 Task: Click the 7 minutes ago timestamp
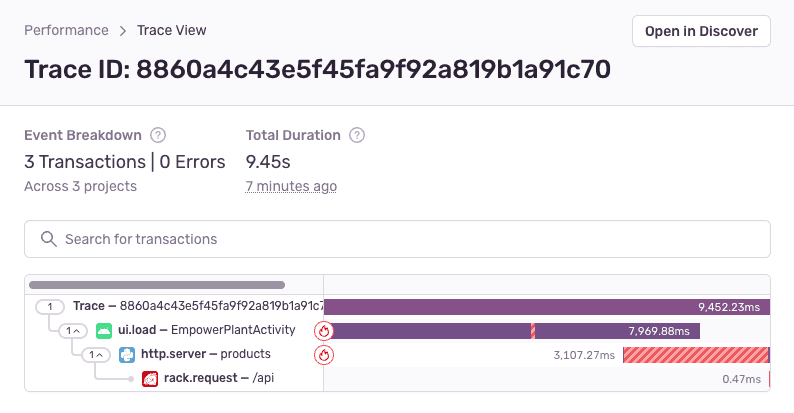tap(291, 186)
